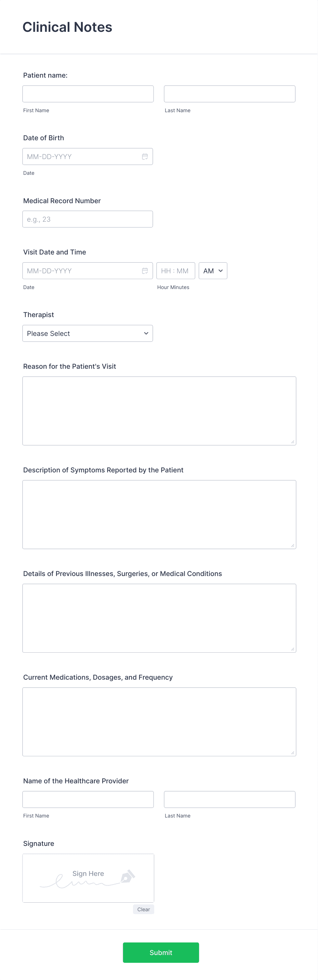Expand the Therapist dropdown chevron
Image resolution: width=318 pixels, height=980 pixels.
point(146,333)
